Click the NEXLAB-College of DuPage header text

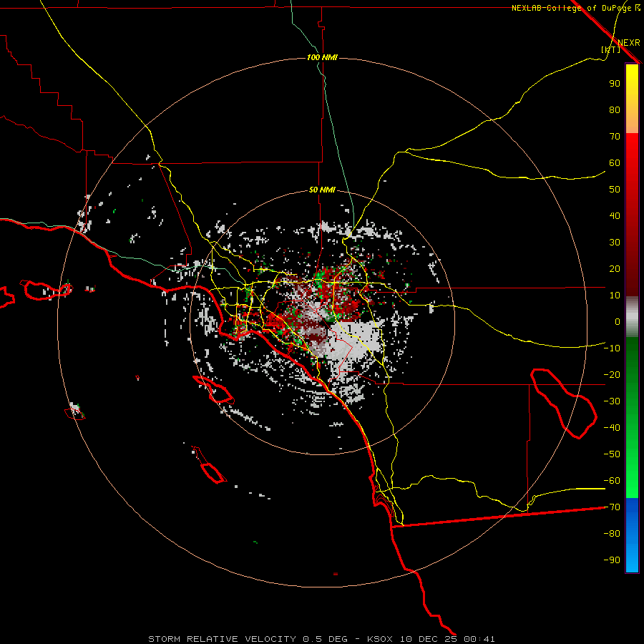[x=572, y=8]
